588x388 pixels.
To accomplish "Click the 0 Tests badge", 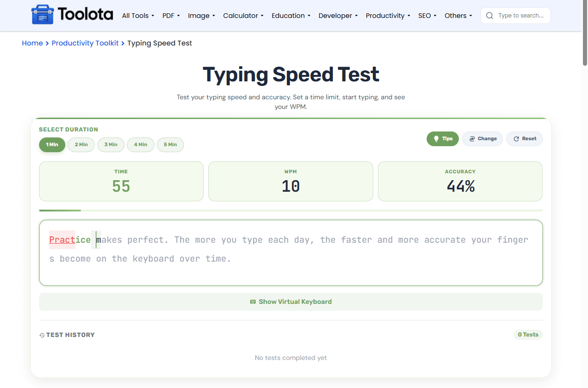I will (x=528, y=335).
